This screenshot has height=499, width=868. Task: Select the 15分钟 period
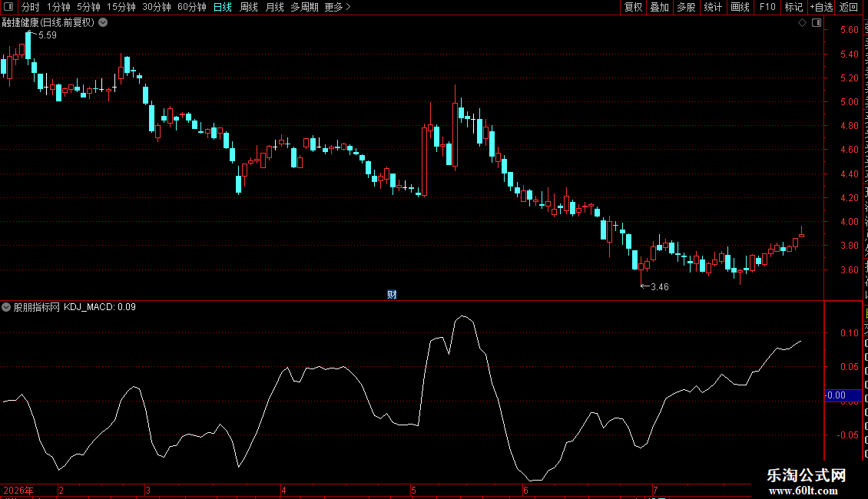(121, 7)
